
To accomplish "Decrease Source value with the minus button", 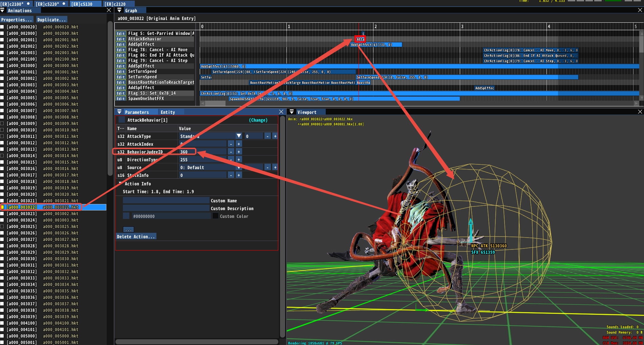I will pos(267,167).
